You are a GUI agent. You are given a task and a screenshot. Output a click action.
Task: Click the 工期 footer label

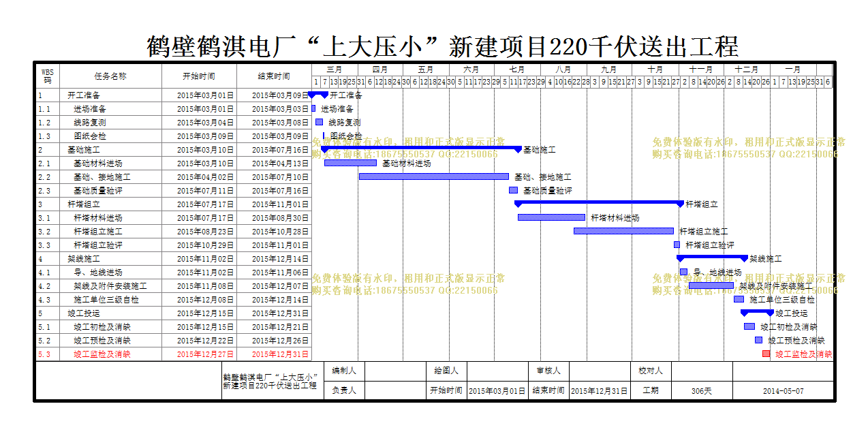click(651, 390)
